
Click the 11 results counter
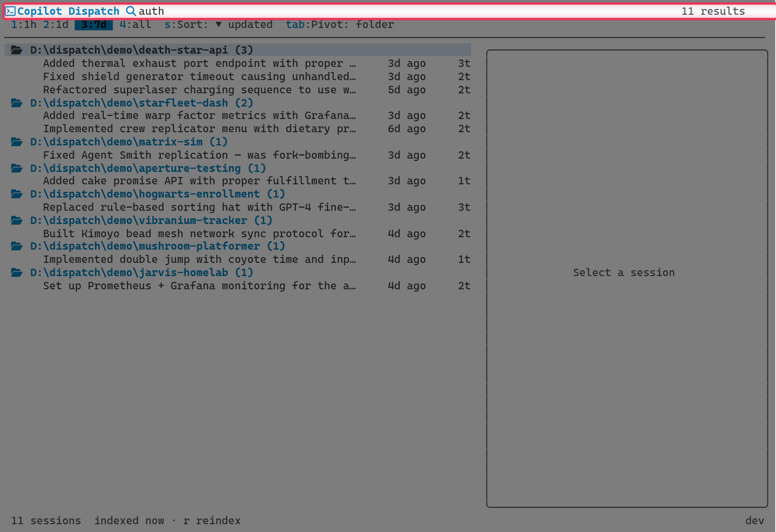(714, 10)
